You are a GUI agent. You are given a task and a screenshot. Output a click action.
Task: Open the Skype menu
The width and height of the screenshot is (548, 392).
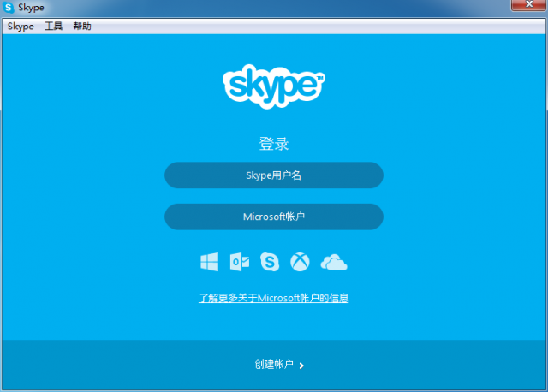coord(21,27)
